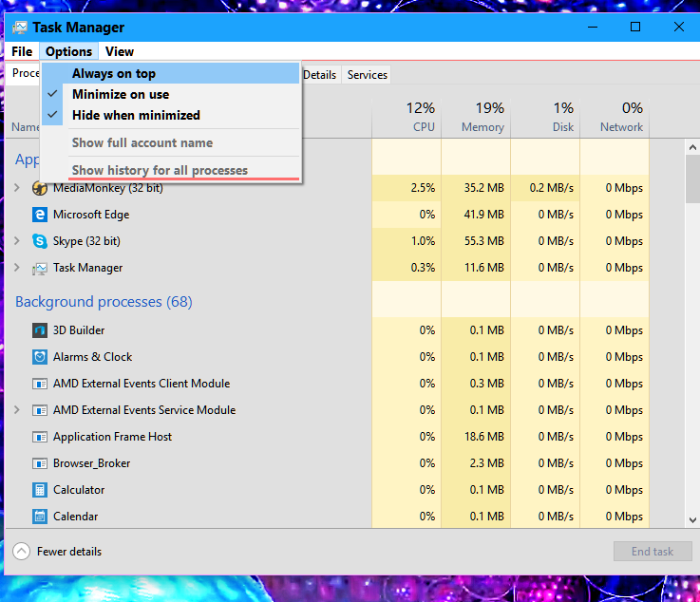700x602 pixels.
Task: Click the End task button
Action: coord(653,552)
